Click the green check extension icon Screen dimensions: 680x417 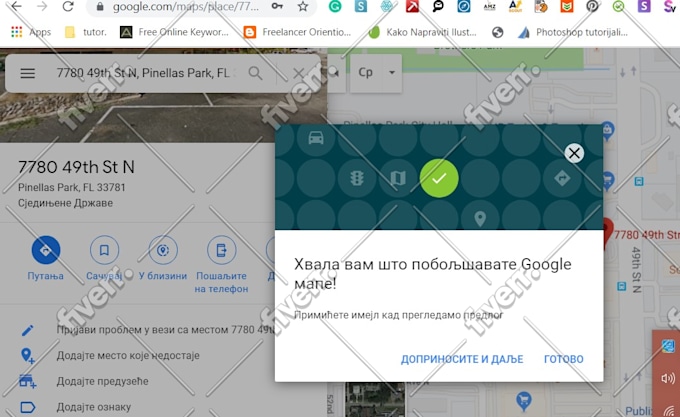[618, 6]
